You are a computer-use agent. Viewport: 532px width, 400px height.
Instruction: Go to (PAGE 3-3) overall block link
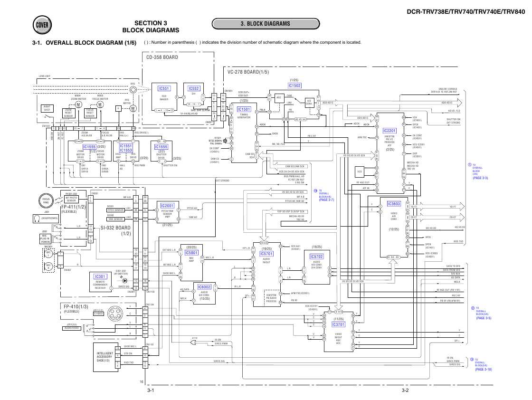click(x=480, y=178)
